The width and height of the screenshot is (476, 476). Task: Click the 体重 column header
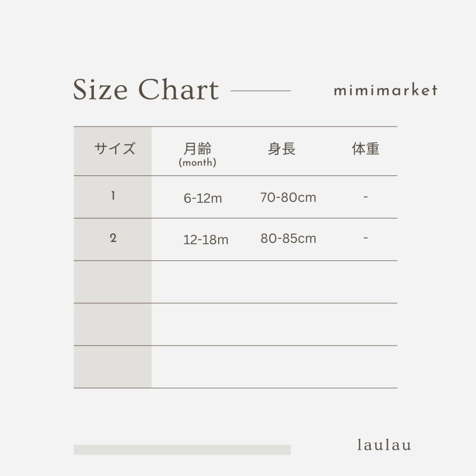[366, 149]
